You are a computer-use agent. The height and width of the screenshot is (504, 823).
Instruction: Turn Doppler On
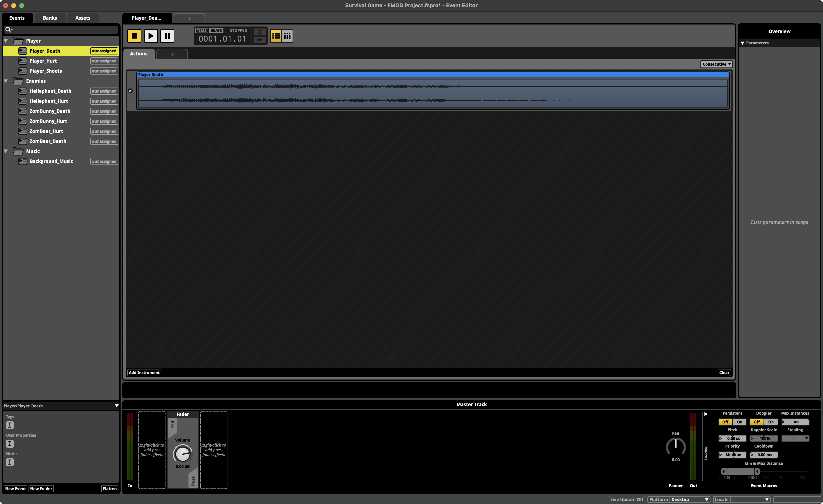click(x=771, y=422)
